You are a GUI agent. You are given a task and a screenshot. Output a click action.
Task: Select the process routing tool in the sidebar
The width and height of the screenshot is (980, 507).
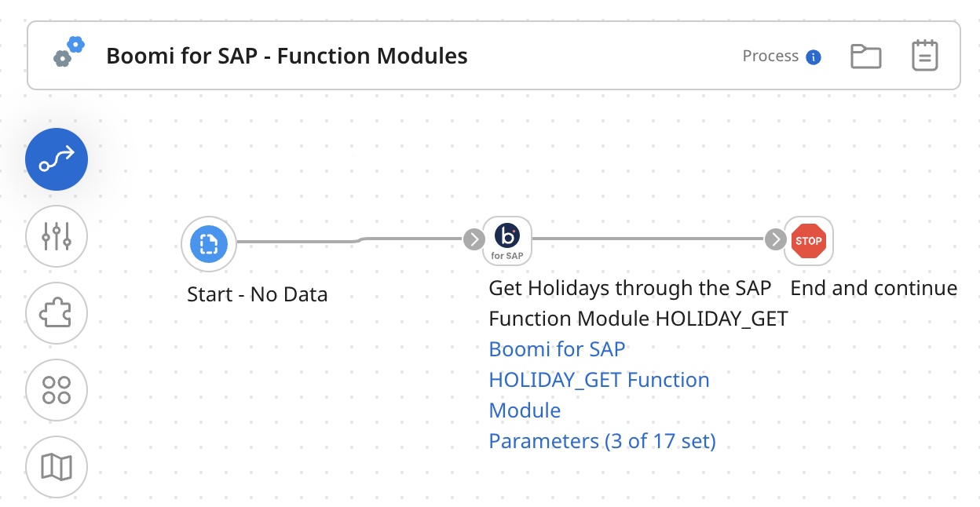56,159
